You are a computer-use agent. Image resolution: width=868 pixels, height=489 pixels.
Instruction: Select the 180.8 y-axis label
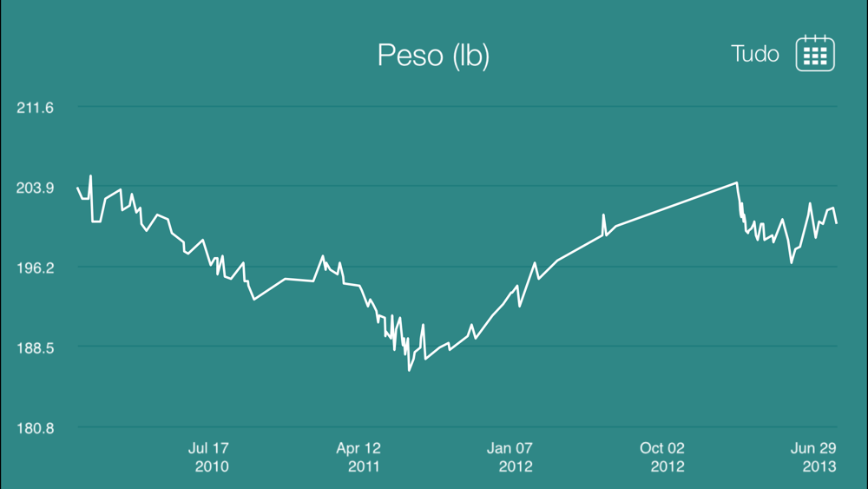[36, 427]
